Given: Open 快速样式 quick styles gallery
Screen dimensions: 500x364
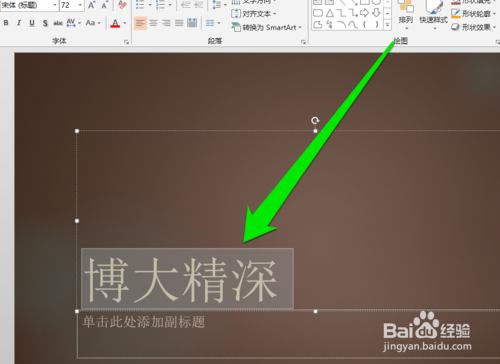Looking at the screenshot, I should [433, 15].
